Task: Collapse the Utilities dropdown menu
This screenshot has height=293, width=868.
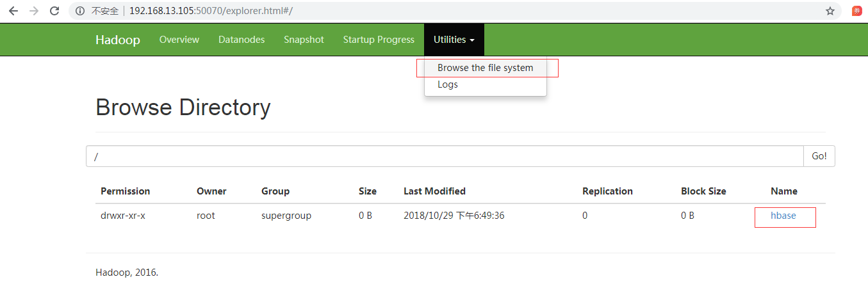Action: (454, 40)
